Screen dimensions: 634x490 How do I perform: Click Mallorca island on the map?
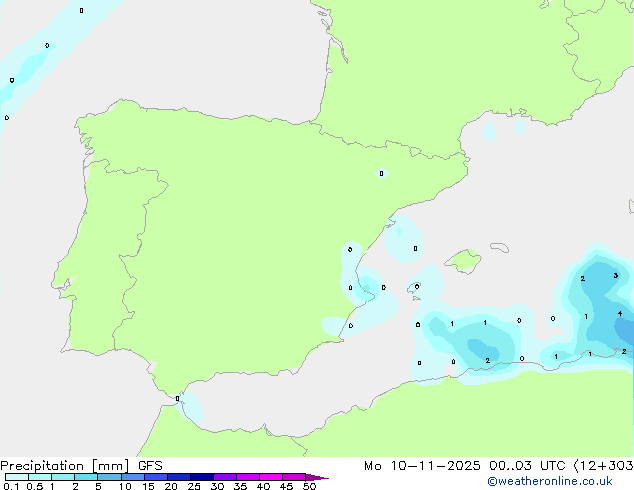(463, 261)
